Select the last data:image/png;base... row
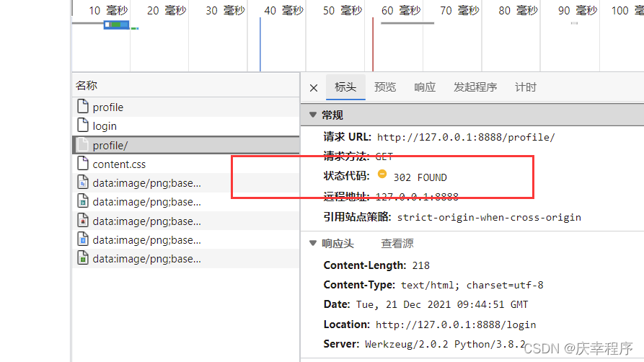The image size is (644, 362). (x=186, y=259)
